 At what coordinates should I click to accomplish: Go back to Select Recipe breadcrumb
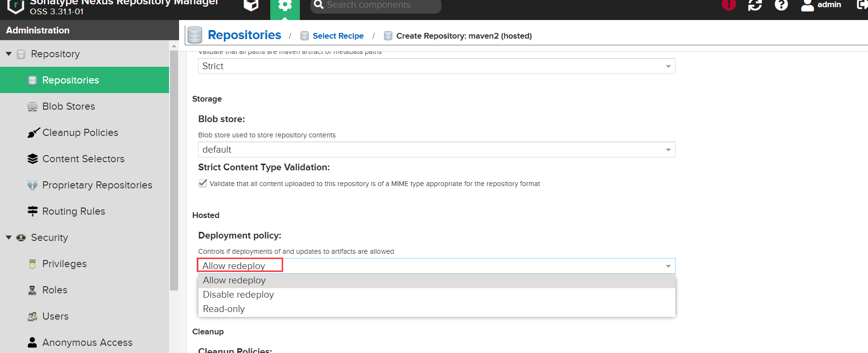[338, 36]
